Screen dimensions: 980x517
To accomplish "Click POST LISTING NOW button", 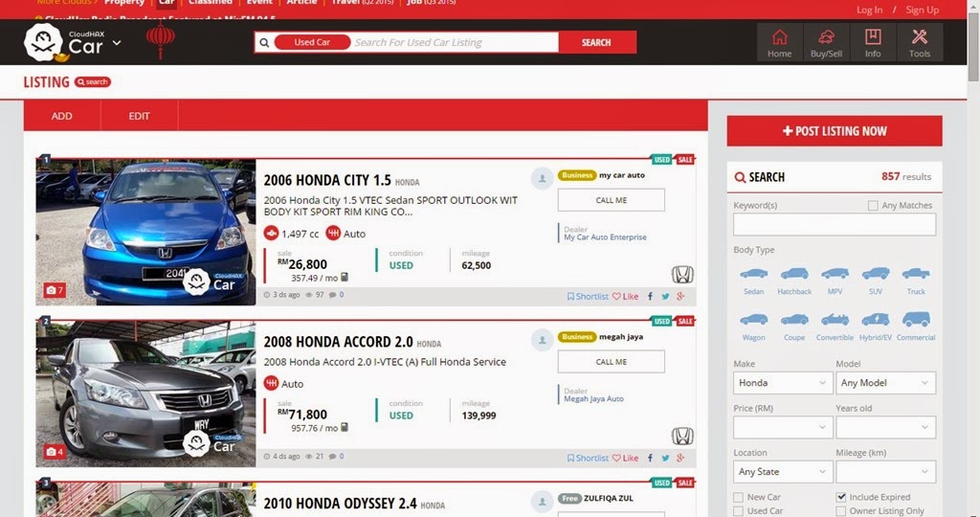I will pos(835,131).
